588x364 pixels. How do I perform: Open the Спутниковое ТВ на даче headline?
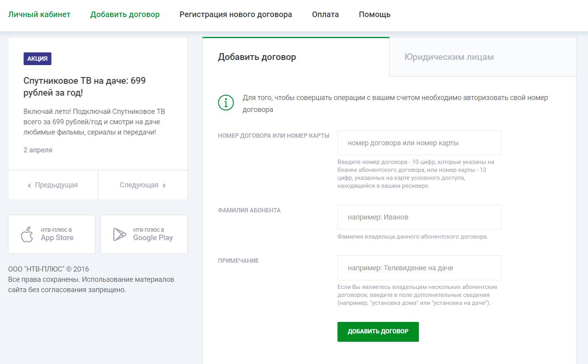tap(85, 87)
